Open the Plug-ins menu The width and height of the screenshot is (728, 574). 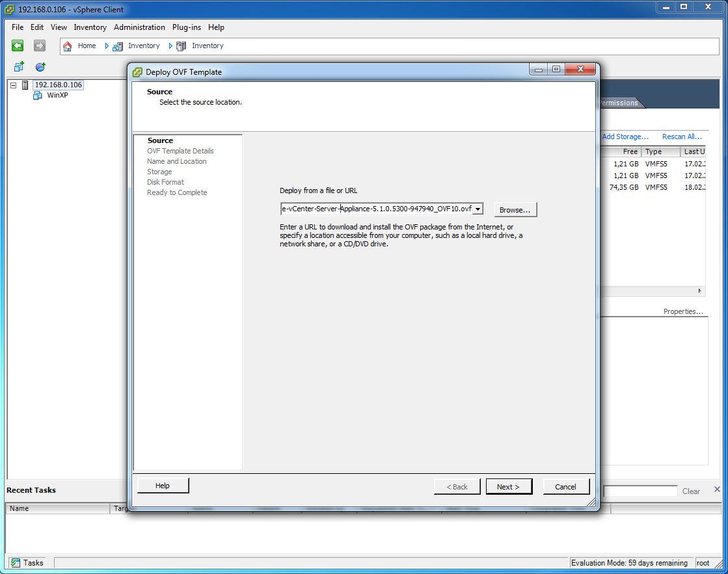click(x=187, y=27)
